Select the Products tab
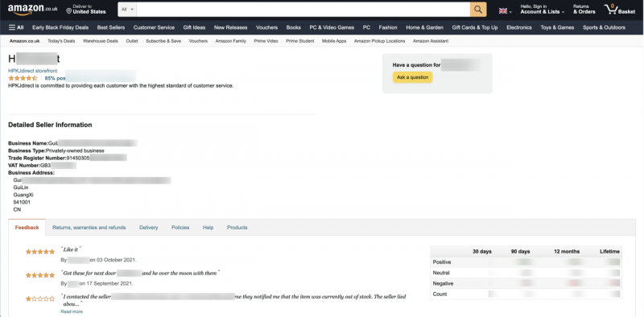The width and height of the screenshot is (644, 317). (x=237, y=228)
